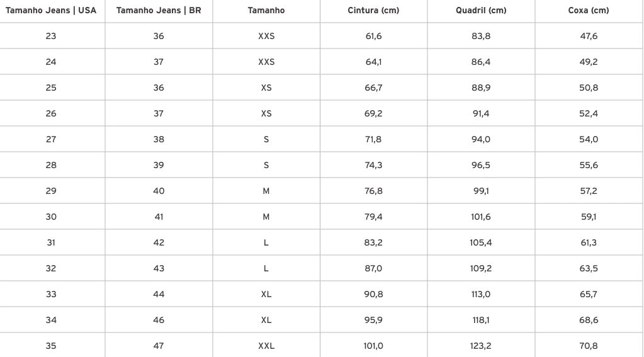This screenshot has height=357, width=644.
Task: Click thigh value 70,8 cell
Action: click(x=589, y=346)
